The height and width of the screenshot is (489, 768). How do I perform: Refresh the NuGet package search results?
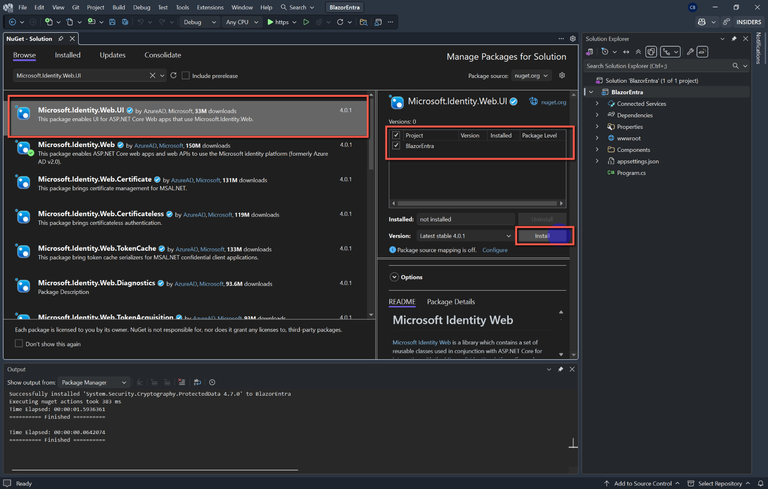173,75
